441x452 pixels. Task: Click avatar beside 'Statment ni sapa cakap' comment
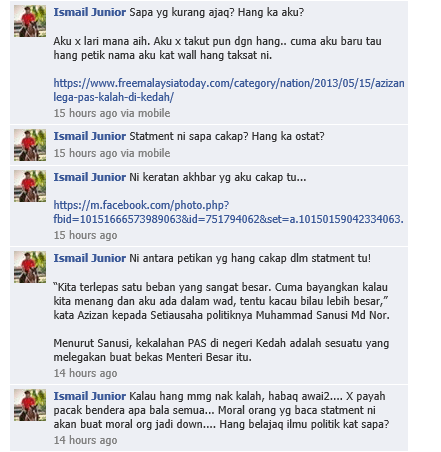[30, 145]
